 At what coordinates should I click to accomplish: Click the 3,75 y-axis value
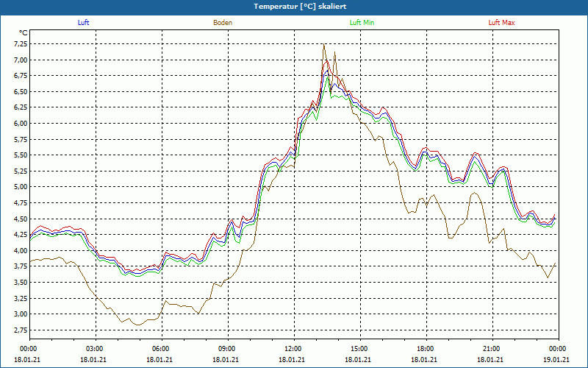coord(21,266)
